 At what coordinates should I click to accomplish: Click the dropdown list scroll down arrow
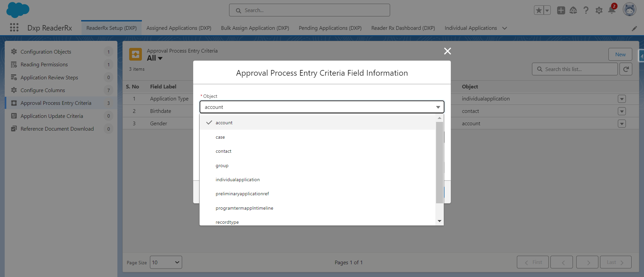click(439, 221)
